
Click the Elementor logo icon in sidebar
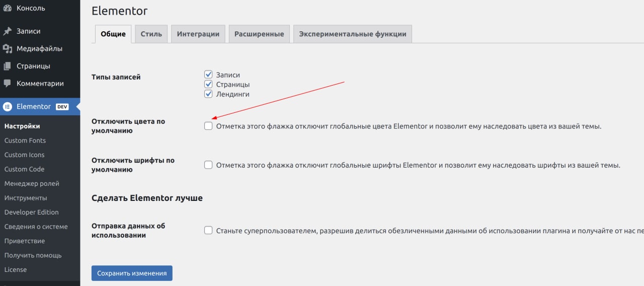click(7, 107)
